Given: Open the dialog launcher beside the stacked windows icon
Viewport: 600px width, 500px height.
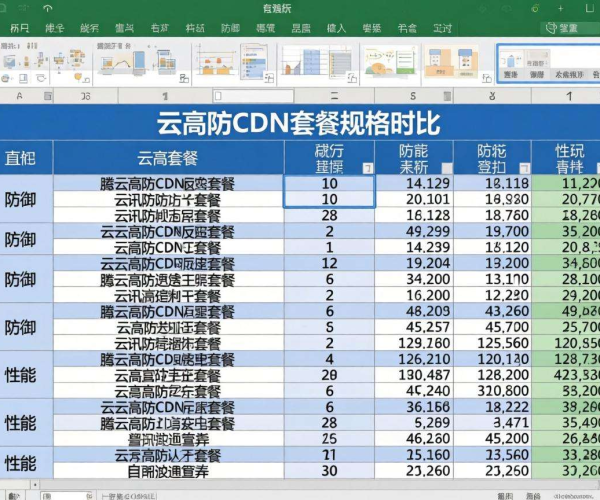Looking at the screenshot, I should pyautogui.click(x=184, y=78).
